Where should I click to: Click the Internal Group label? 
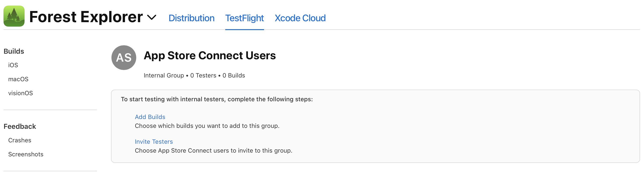coord(164,75)
